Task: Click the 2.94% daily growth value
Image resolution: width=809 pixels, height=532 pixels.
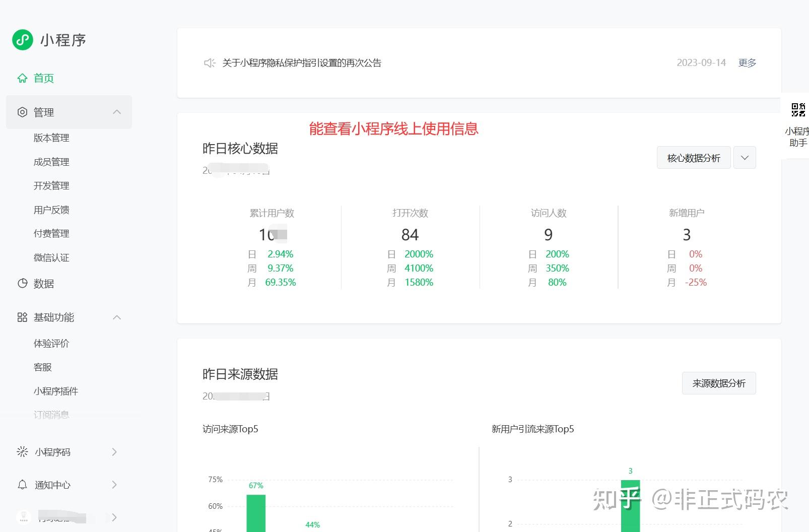Action: pyautogui.click(x=281, y=254)
